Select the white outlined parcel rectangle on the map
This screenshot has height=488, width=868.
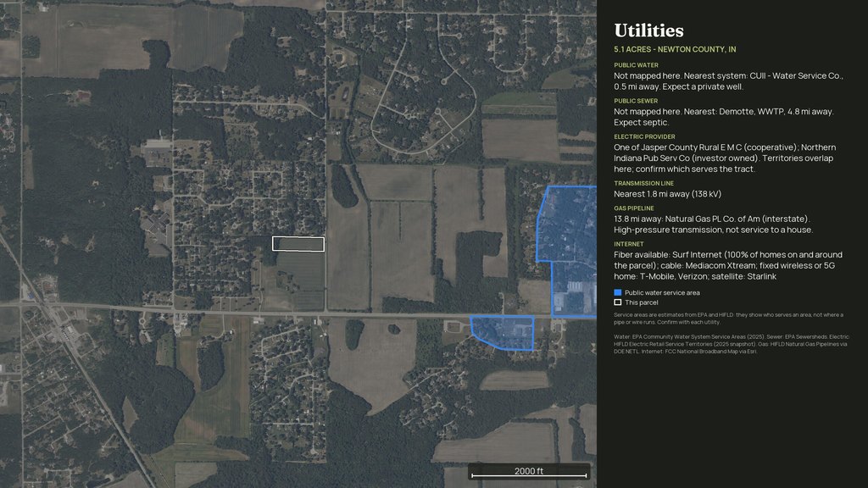pyautogui.click(x=298, y=244)
